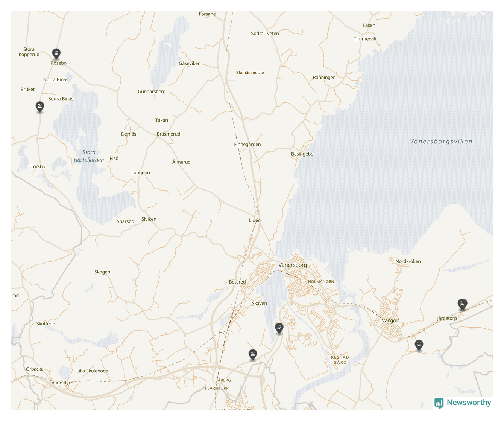Click the Stora Hästefjorden lake label
Image resolution: width=504 pixels, height=421 pixels.
[x=89, y=156]
